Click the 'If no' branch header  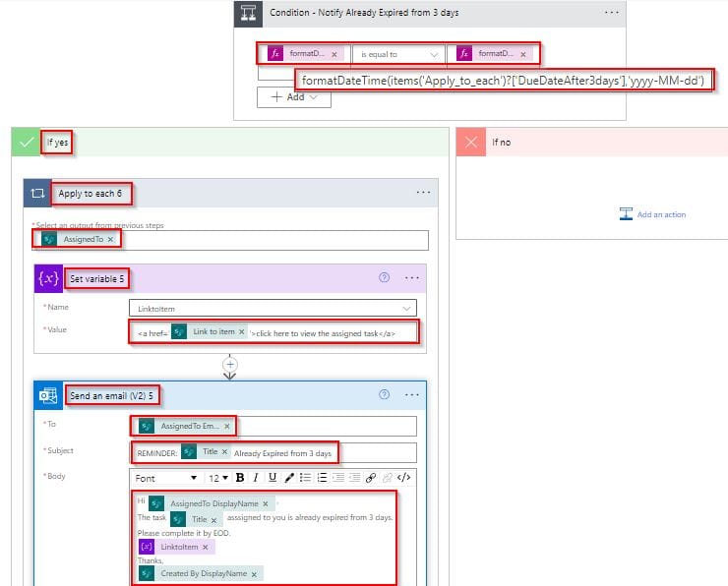tap(592, 142)
